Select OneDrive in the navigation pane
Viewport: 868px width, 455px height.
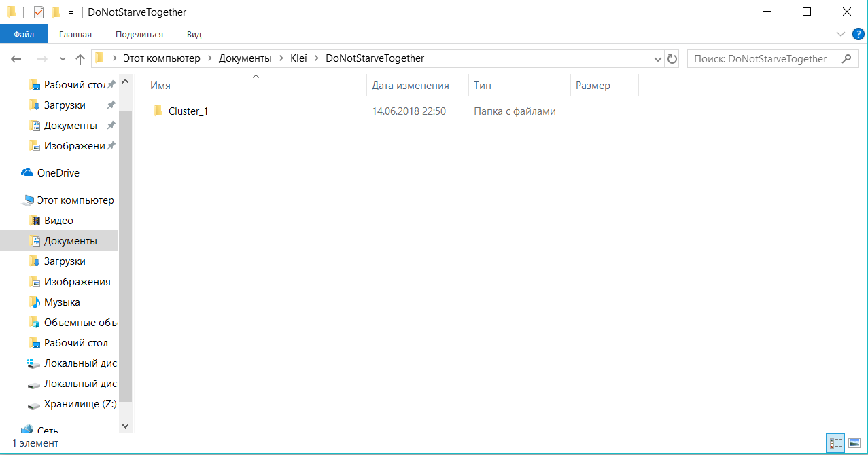(x=58, y=173)
